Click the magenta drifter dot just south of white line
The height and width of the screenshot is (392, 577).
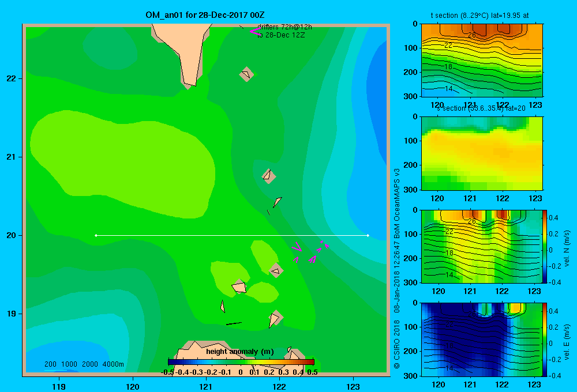click(321, 242)
